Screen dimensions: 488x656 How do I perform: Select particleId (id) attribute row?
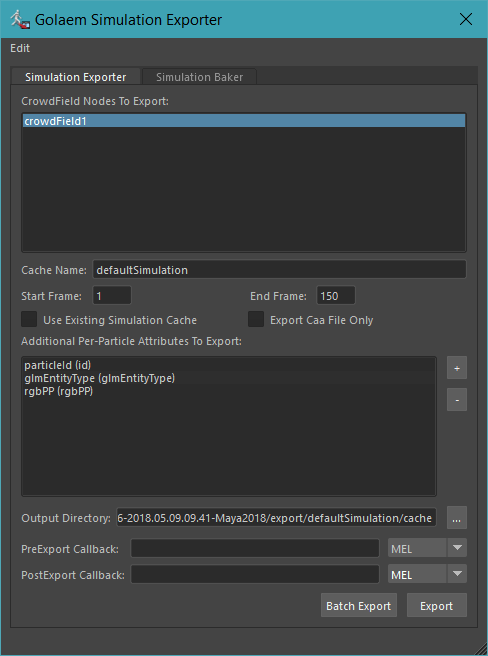[229, 365]
